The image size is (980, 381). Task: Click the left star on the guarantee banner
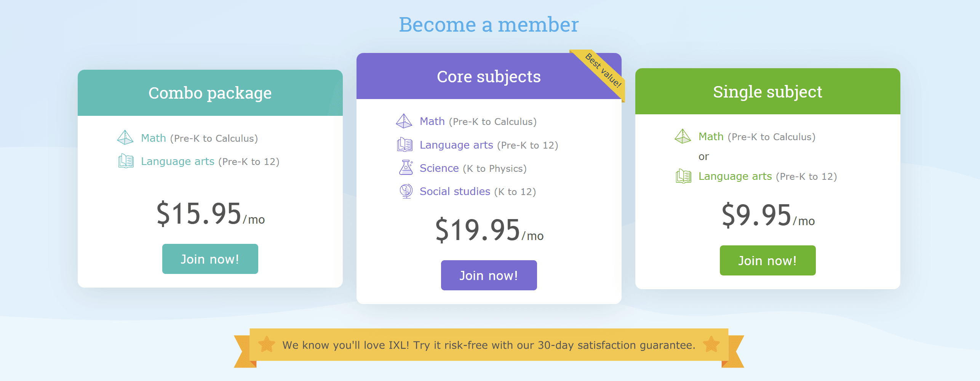tap(267, 344)
